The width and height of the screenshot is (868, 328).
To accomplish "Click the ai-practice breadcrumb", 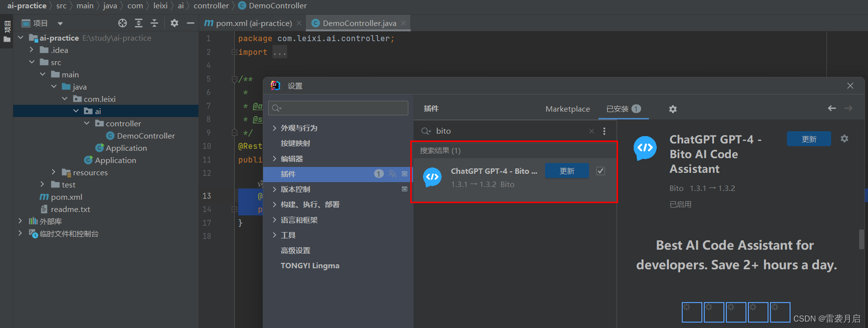I will point(26,6).
